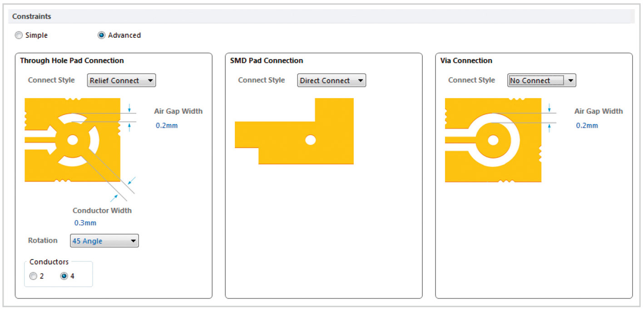Edit the Conductor Width 0.3mm value
Image resolution: width=644 pixels, height=310 pixels.
click(85, 223)
